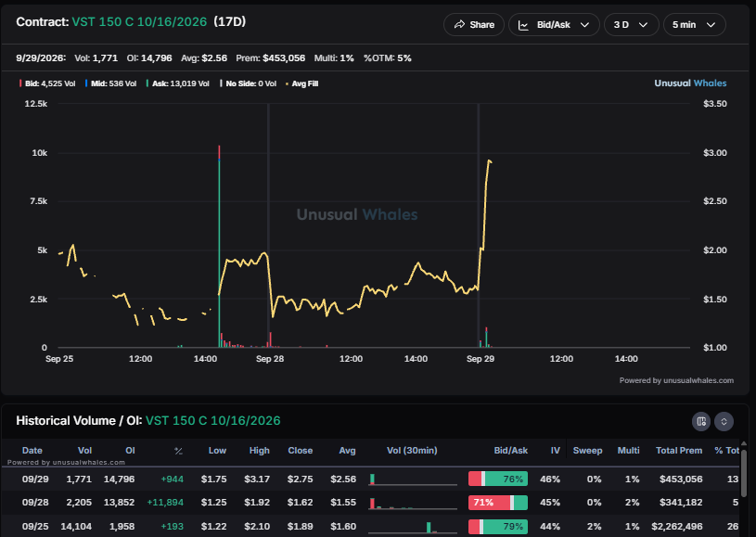
Task: Click the 30min volume sparkline for 09/25
Action: tap(413, 528)
